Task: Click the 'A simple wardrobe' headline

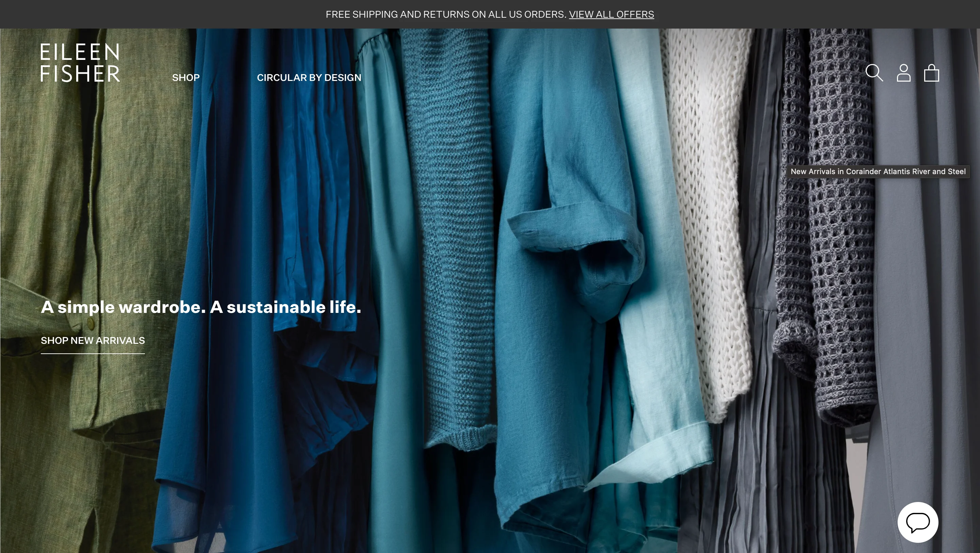Action: click(201, 307)
